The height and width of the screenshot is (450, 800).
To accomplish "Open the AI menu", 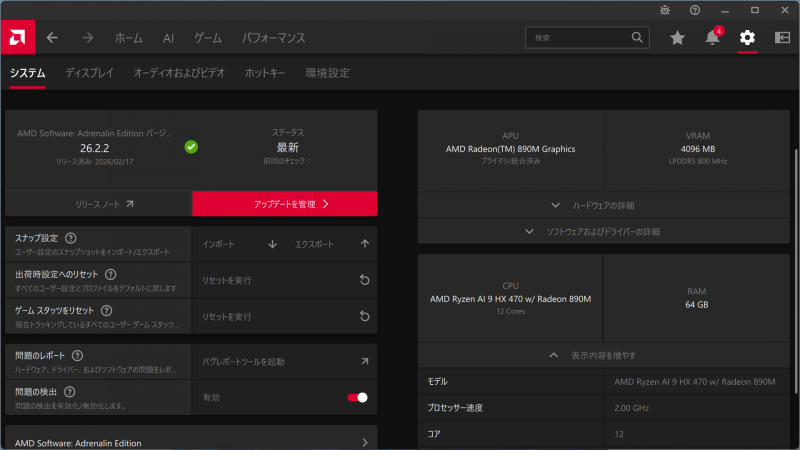I will pos(168,38).
